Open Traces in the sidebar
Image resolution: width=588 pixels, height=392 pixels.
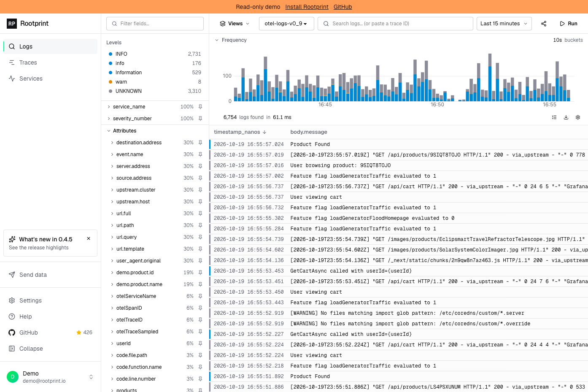pos(50,62)
